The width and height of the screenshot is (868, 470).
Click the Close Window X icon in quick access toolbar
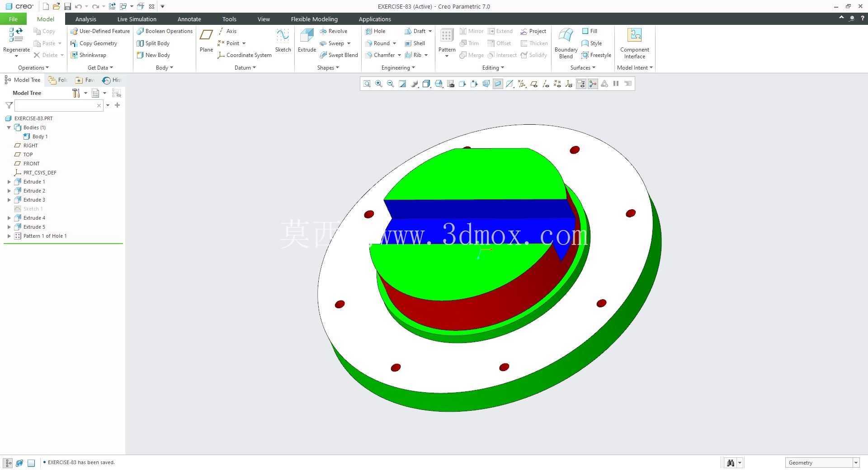click(x=151, y=6)
